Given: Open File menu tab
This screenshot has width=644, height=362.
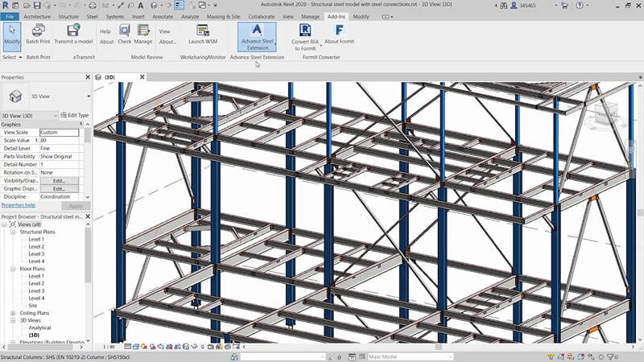Looking at the screenshot, I should (x=10, y=17).
